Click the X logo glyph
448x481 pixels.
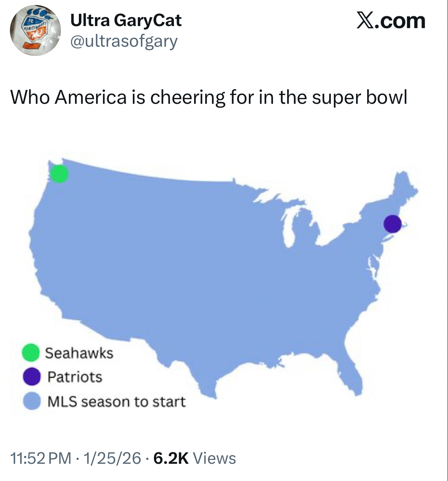click(x=365, y=21)
